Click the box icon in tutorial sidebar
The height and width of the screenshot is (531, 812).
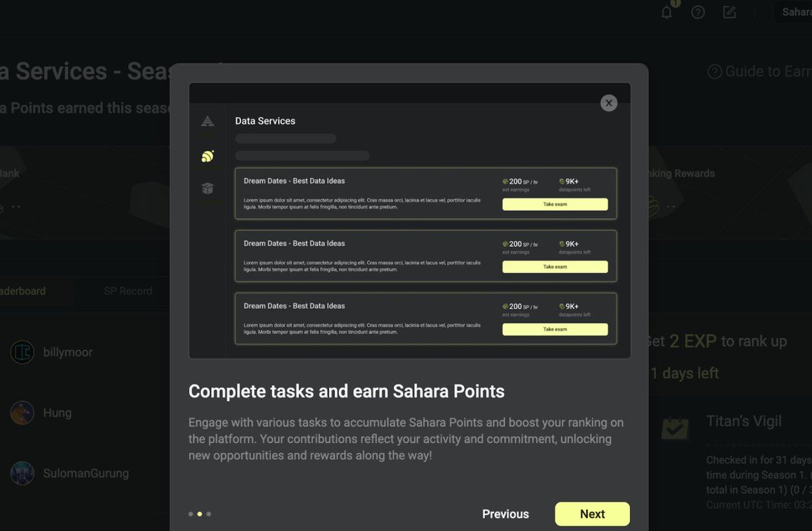[208, 188]
